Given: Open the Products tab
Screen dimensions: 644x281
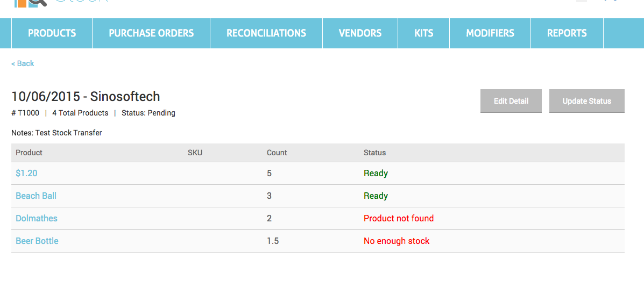Looking at the screenshot, I should 52,33.
